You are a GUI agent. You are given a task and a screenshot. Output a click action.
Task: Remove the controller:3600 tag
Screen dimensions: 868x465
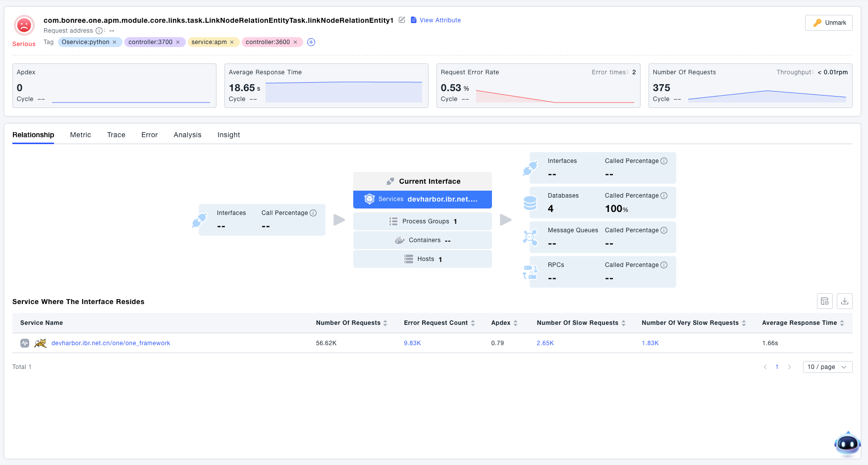coord(295,42)
